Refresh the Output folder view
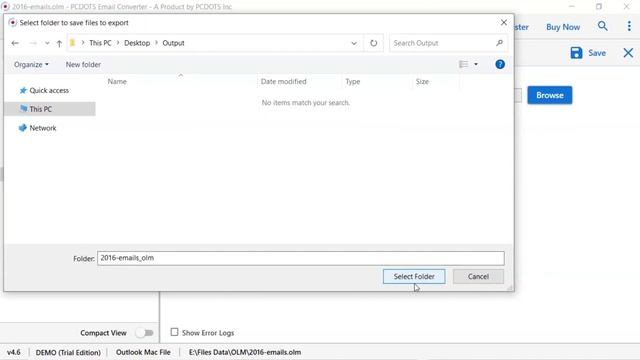 pos(373,43)
